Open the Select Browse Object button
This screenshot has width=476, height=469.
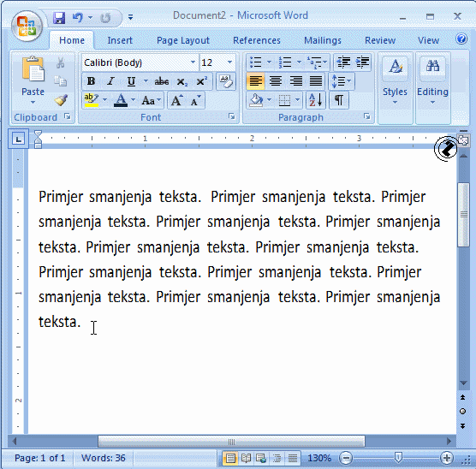pyautogui.click(x=462, y=412)
